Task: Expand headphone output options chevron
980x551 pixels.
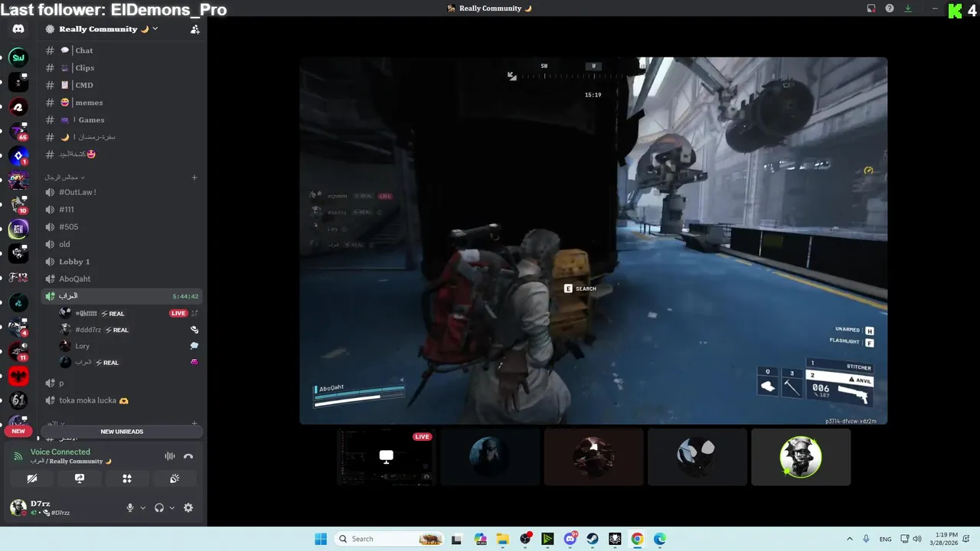Action: (171, 507)
